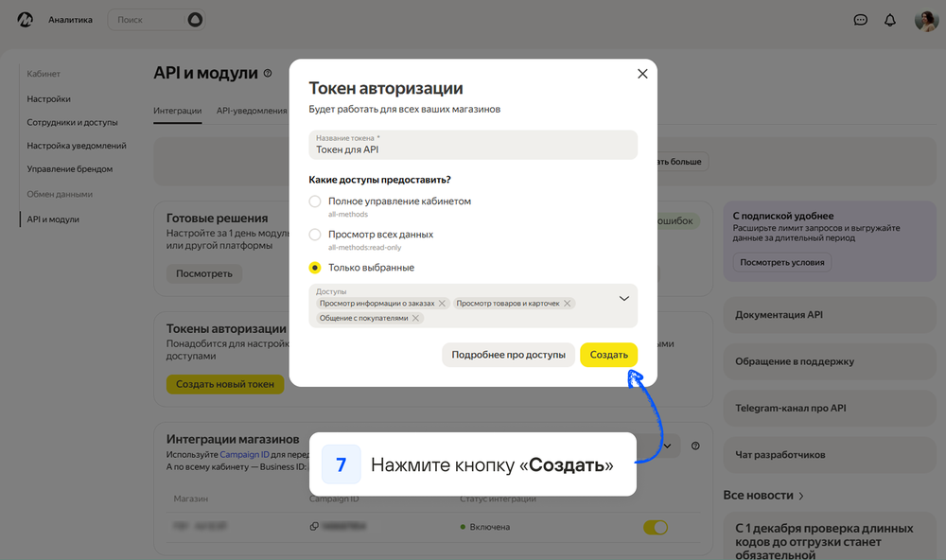Open Управление брендом in sidebar

click(70, 169)
